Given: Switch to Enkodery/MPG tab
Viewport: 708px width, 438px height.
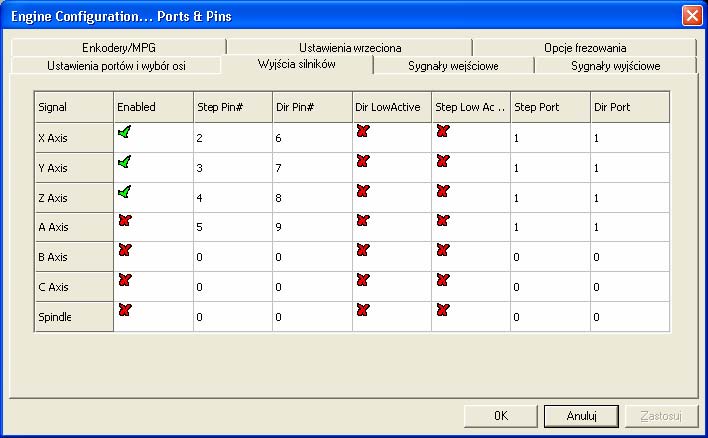Looking at the screenshot, I should [119, 47].
